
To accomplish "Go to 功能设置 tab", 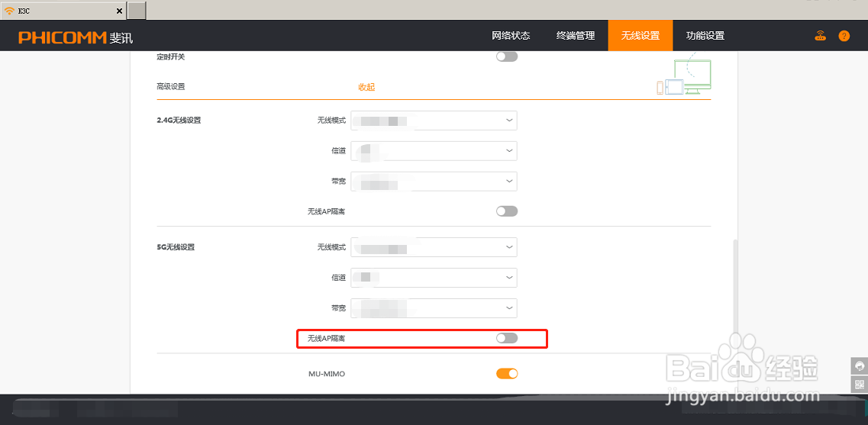I will 705,36.
